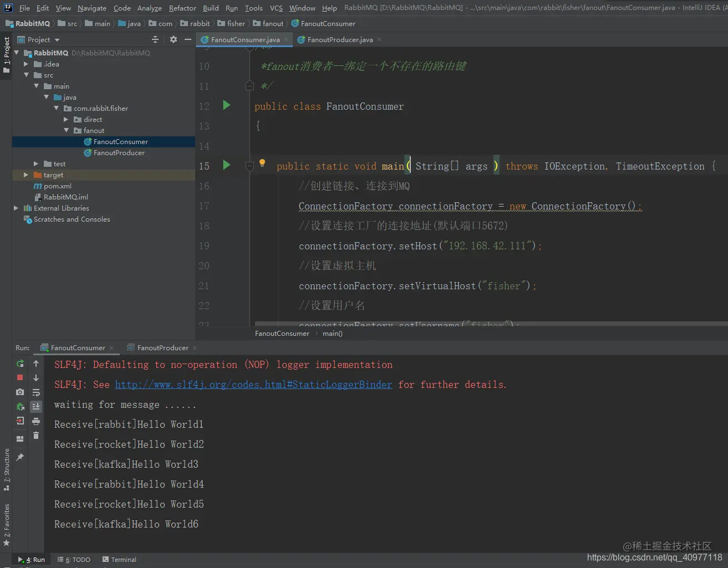Run the FanoutConsumer class from gutter line 12
Screen dimensions: 728x568
[x=226, y=105]
